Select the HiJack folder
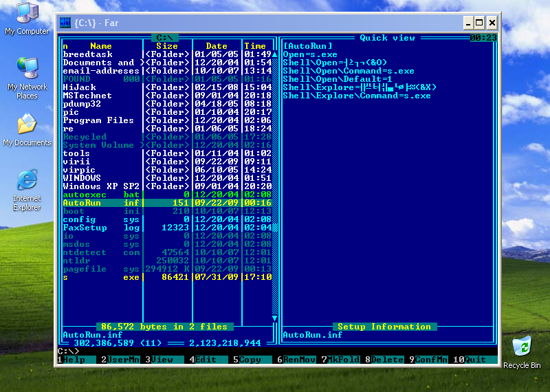 pyautogui.click(x=167, y=87)
